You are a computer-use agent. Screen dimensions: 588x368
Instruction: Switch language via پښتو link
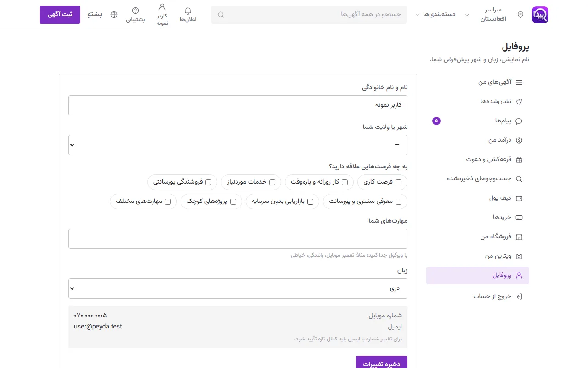(x=95, y=15)
